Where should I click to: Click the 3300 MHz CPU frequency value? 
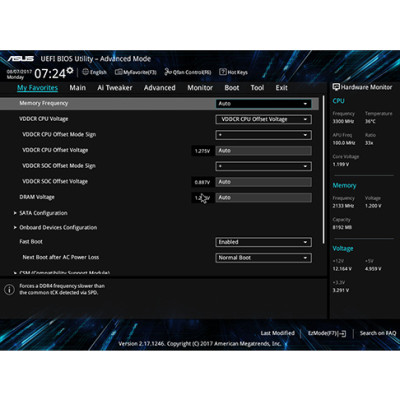pos(343,121)
